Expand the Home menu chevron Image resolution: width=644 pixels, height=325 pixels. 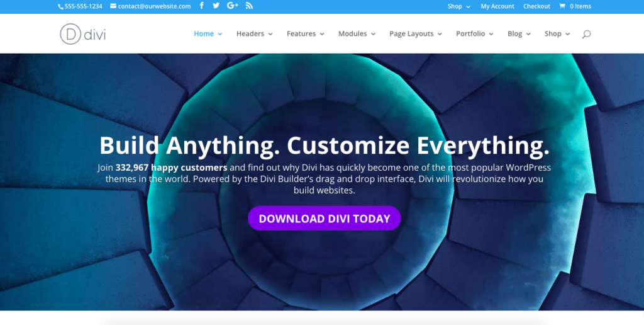click(x=219, y=34)
